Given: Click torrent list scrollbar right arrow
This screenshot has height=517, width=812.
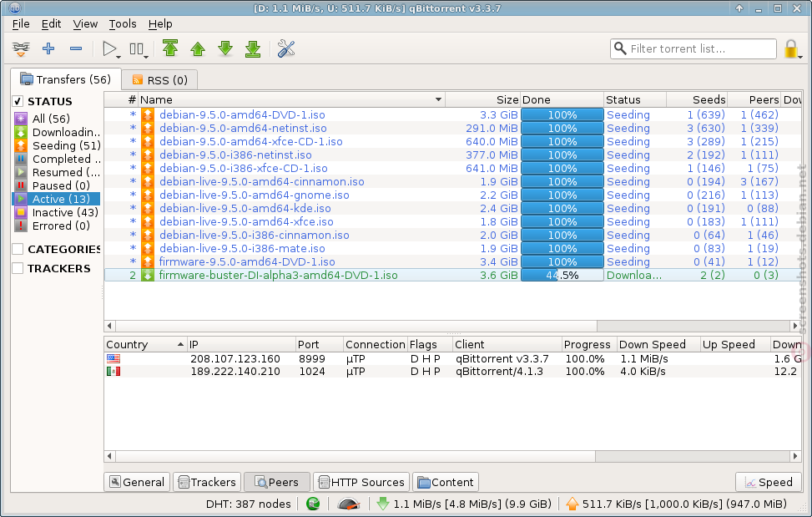Looking at the screenshot, I should [795, 326].
